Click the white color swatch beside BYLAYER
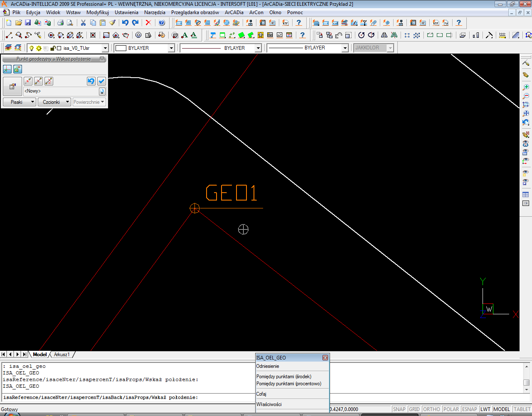This screenshot has width=532, height=416. [121, 48]
